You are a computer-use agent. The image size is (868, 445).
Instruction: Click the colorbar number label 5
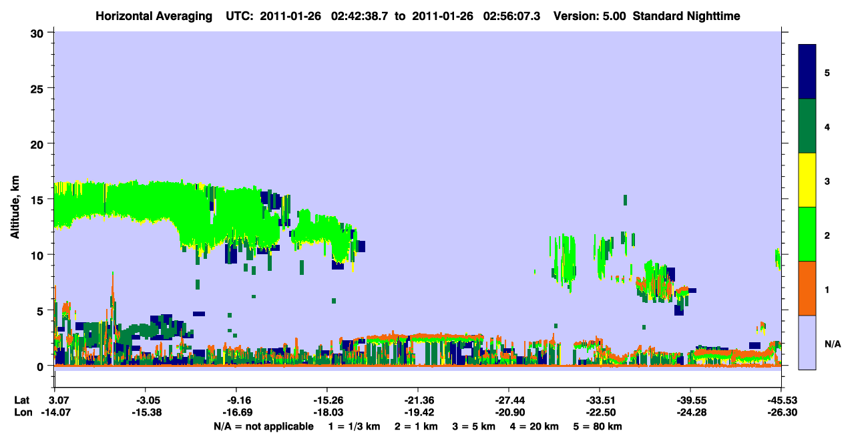(x=827, y=73)
